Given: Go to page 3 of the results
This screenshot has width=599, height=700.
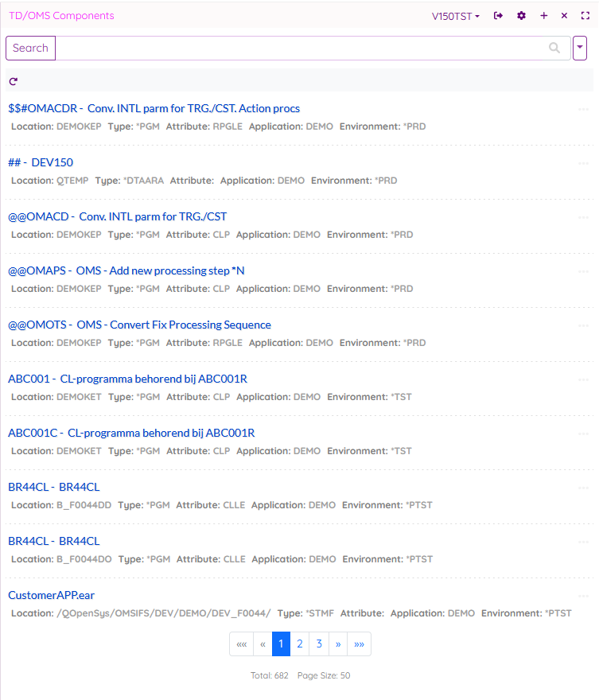Looking at the screenshot, I should pyautogui.click(x=319, y=644).
